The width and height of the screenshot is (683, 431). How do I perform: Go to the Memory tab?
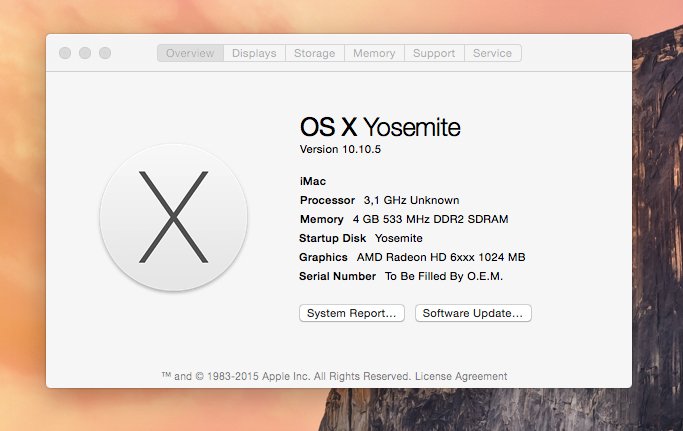[x=374, y=53]
